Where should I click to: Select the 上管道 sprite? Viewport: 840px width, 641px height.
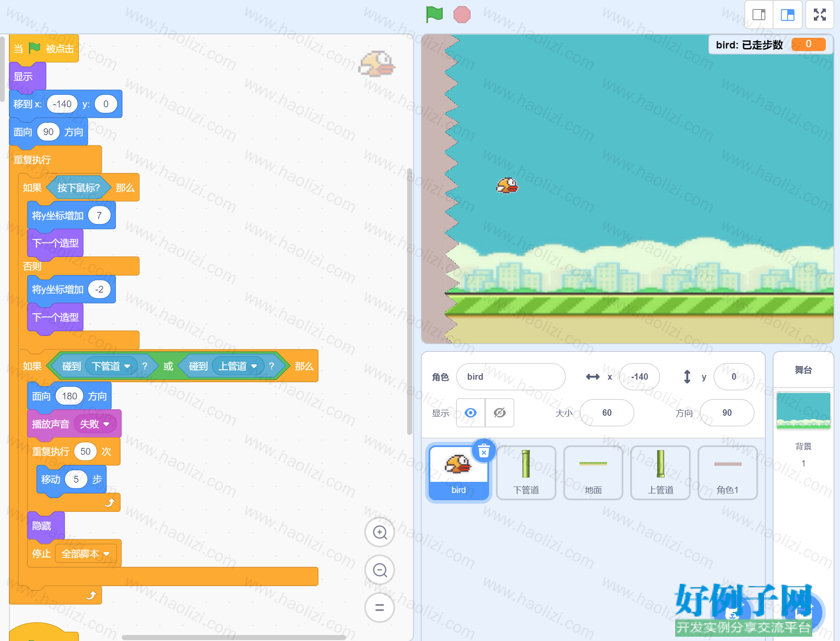click(661, 472)
